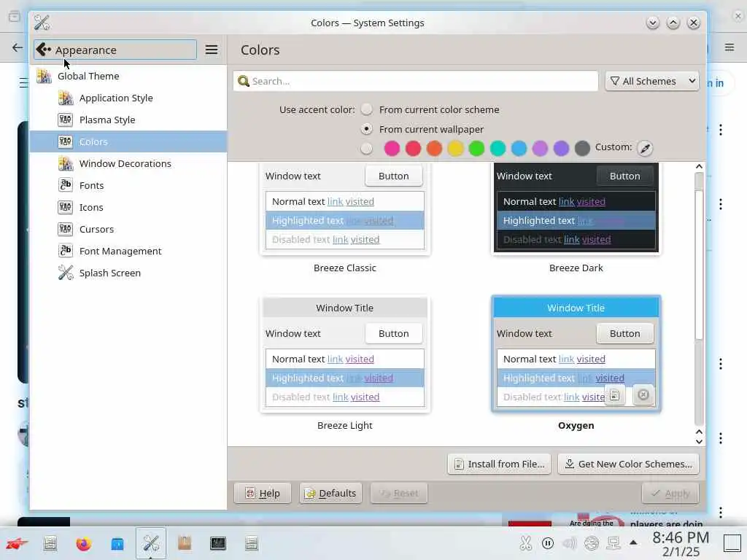Choose the blue accent color
This screenshot has height=560, width=747.
tap(519, 148)
